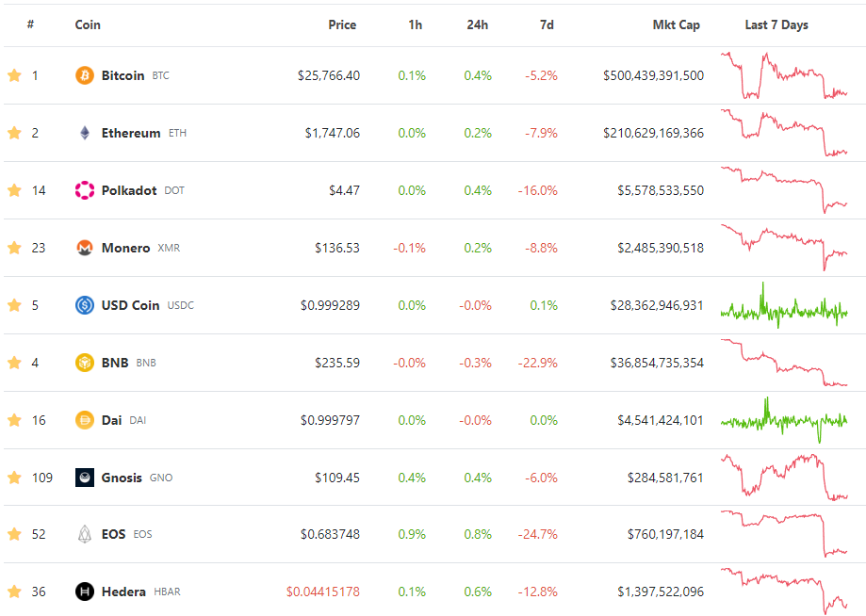Screen dimensions: 866x616
Task: Open USD Coin's green sparkline chart
Action: click(784, 305)
